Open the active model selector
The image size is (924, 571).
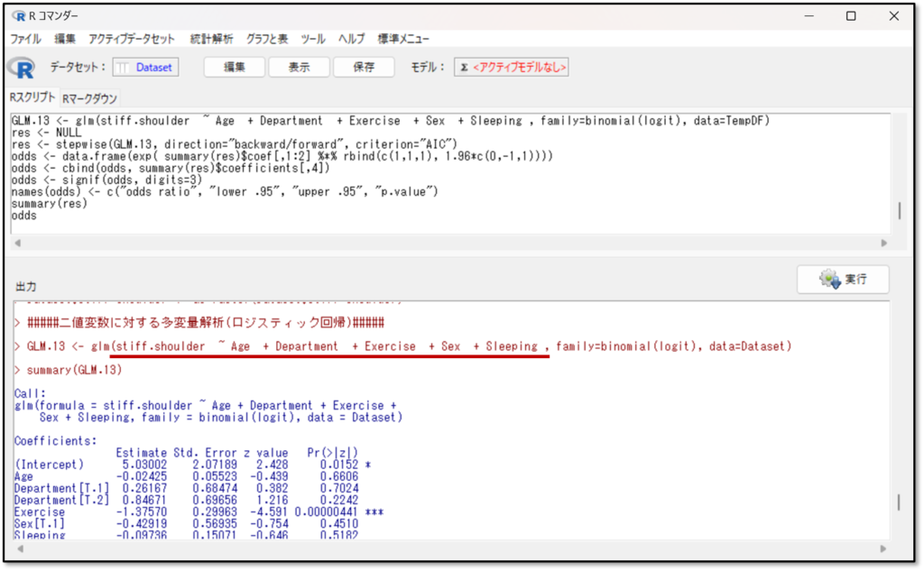tap(511, 68)
